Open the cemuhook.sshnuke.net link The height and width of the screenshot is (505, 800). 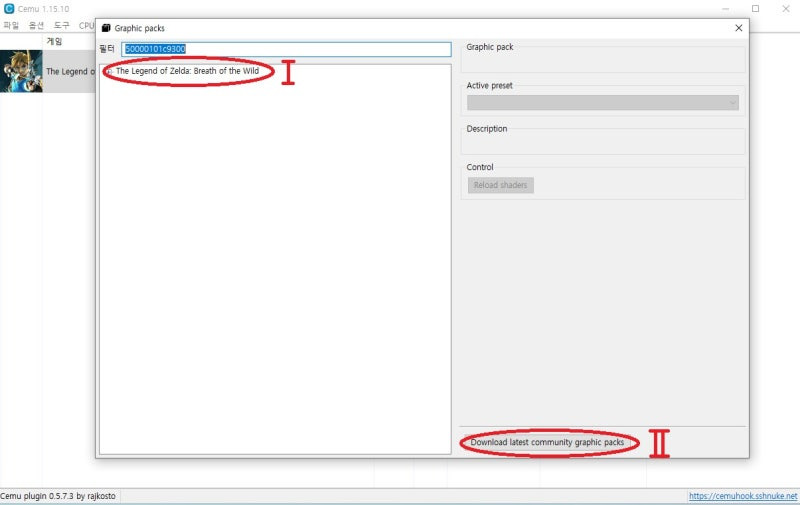coord(743,496)
